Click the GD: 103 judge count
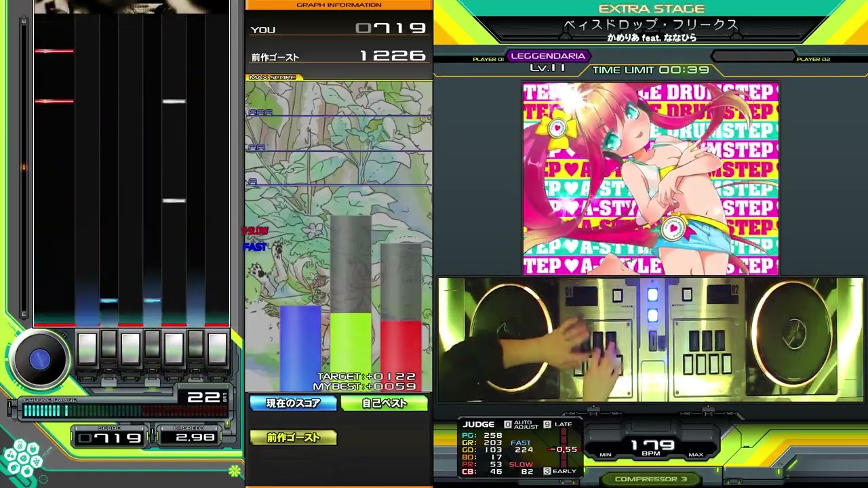This screenshot has width=868, height=488. [482, 450]
